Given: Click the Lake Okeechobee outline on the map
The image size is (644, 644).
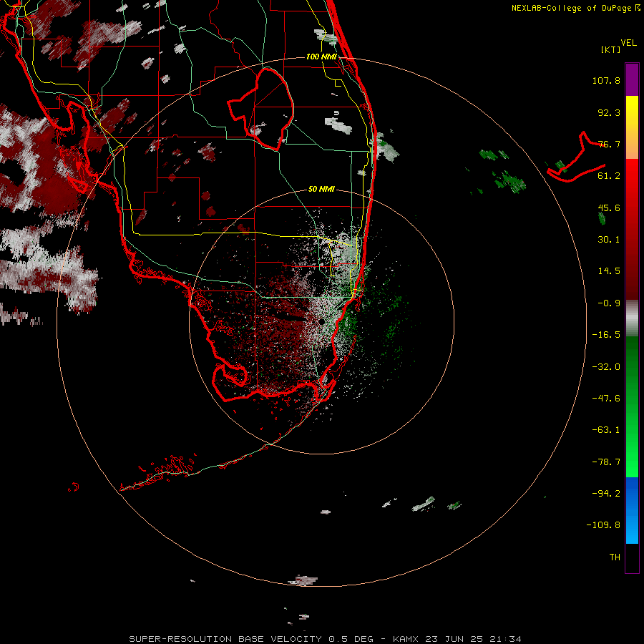Looking at the screenshot, I should 260,109.
